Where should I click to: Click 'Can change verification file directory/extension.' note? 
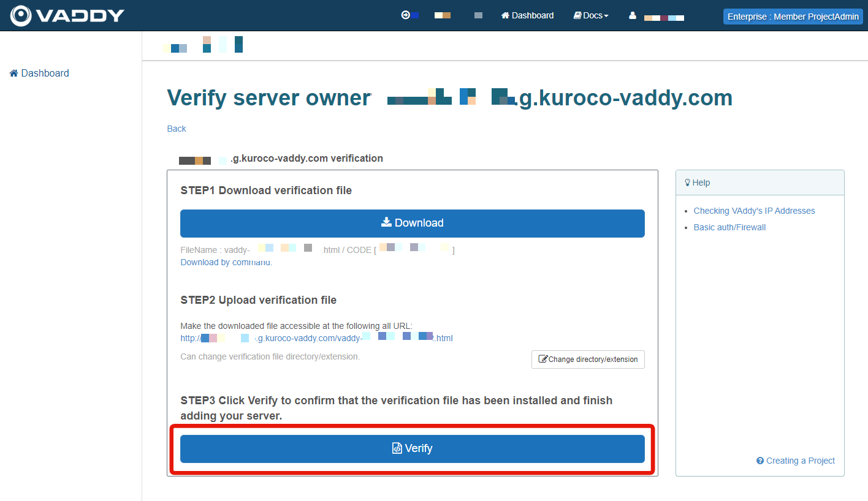click(x=270, y=356)
